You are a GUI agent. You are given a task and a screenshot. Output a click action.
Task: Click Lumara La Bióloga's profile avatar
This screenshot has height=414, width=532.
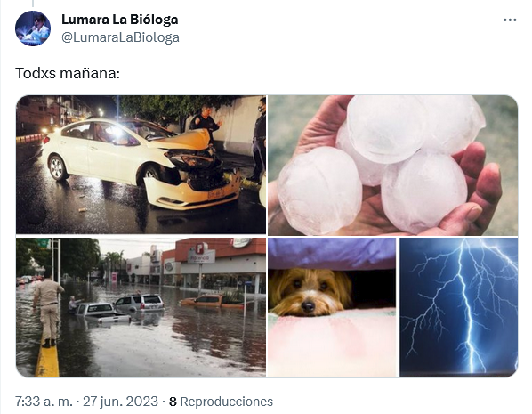click(33, 28)
